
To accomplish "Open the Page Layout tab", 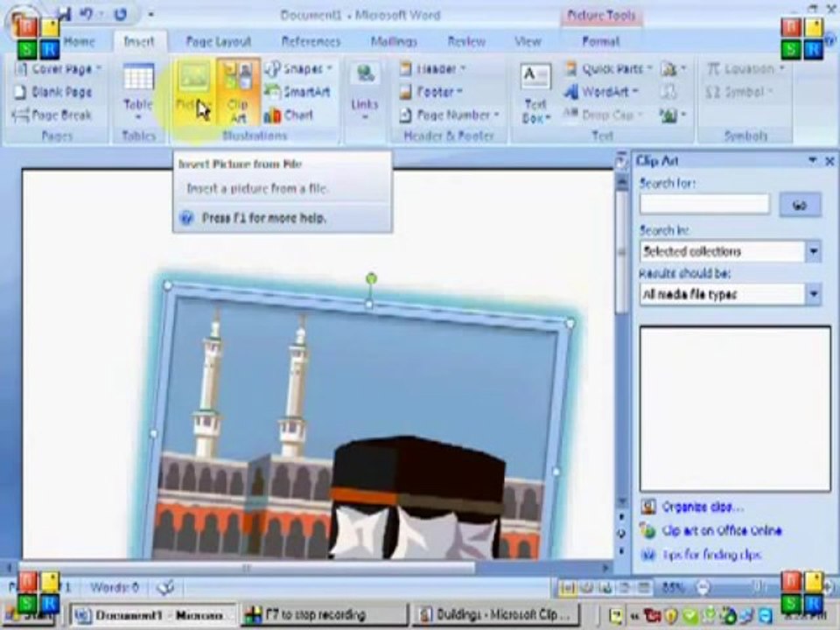I will point(218,41).
